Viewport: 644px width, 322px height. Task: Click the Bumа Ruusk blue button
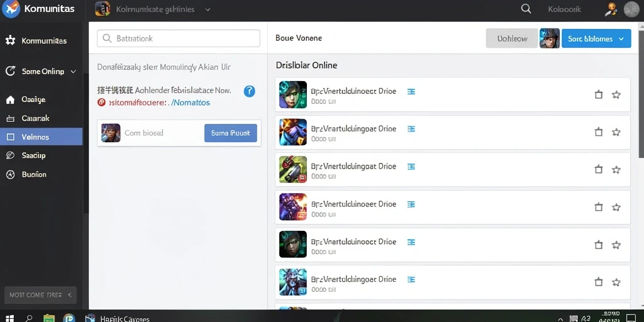(230, 133)
